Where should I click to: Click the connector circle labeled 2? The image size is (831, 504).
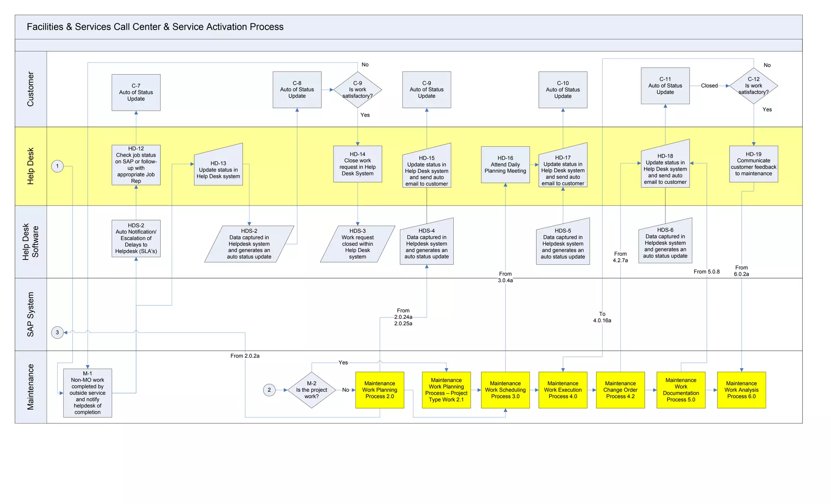coord(269,390)
